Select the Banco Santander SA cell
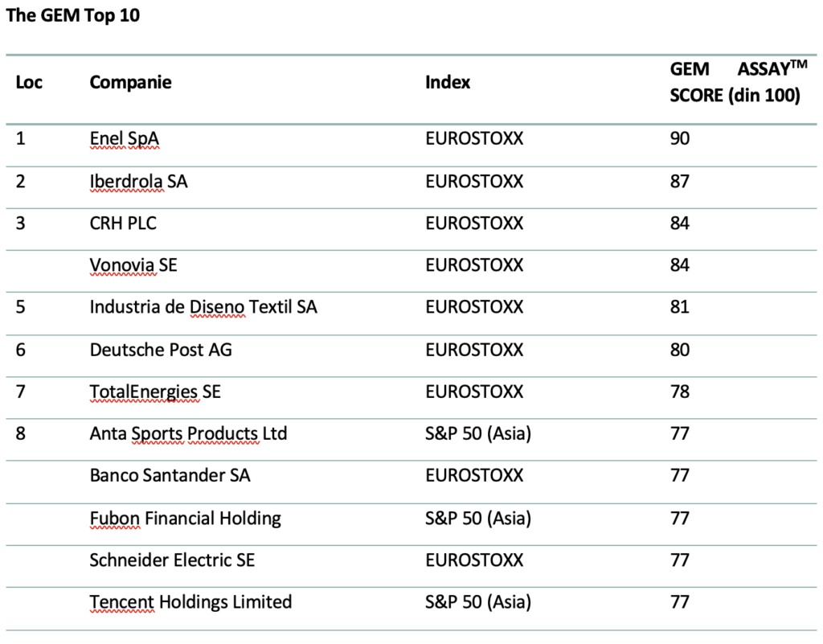Screen dimensions: 823x644 (170, 476)
